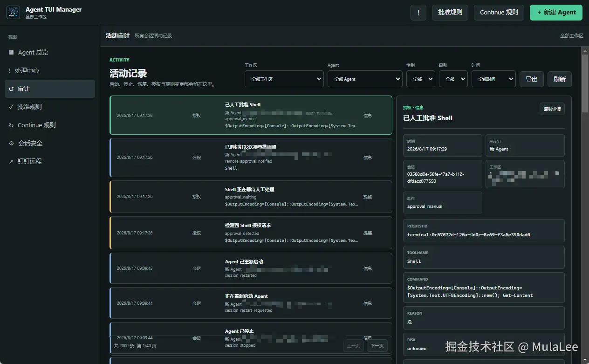The width and height of the screenshot is (589, 364).
Task: Go to previous page with 上一页
Action: (354, 346)
